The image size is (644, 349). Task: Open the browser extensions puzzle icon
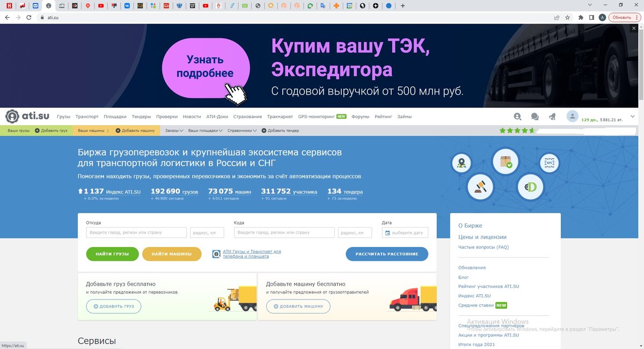click(581, 17)
